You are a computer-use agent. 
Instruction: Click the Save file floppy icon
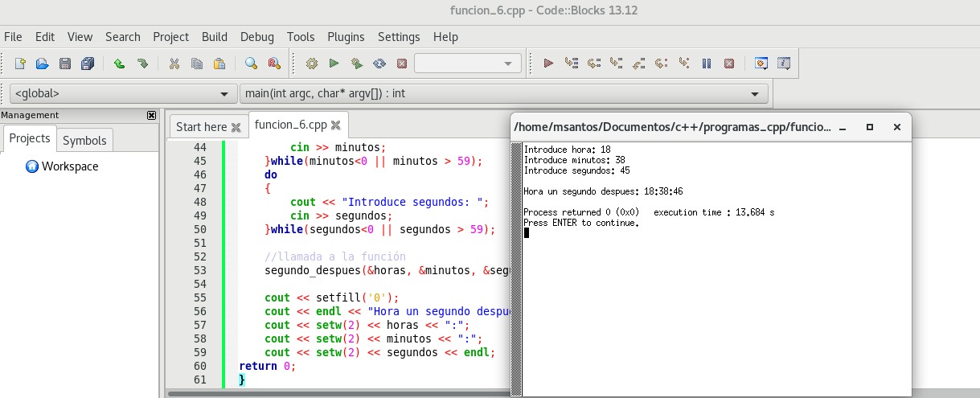point(65,64)
